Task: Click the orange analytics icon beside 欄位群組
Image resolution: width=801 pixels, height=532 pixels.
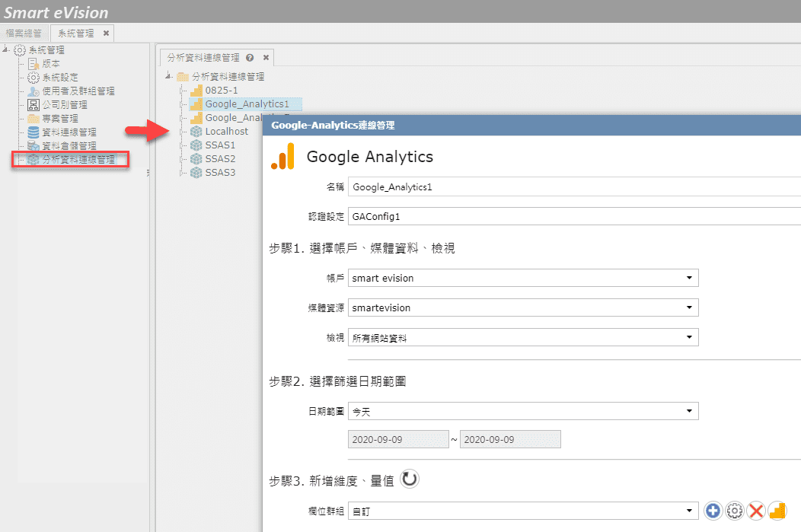Action: 777,511
